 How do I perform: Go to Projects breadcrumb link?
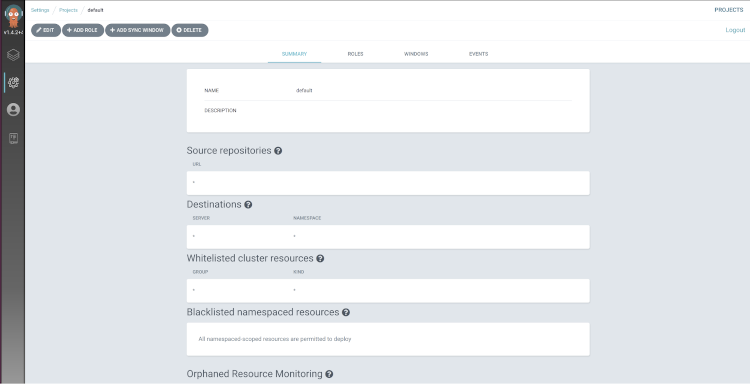click(x=68, y=10)
